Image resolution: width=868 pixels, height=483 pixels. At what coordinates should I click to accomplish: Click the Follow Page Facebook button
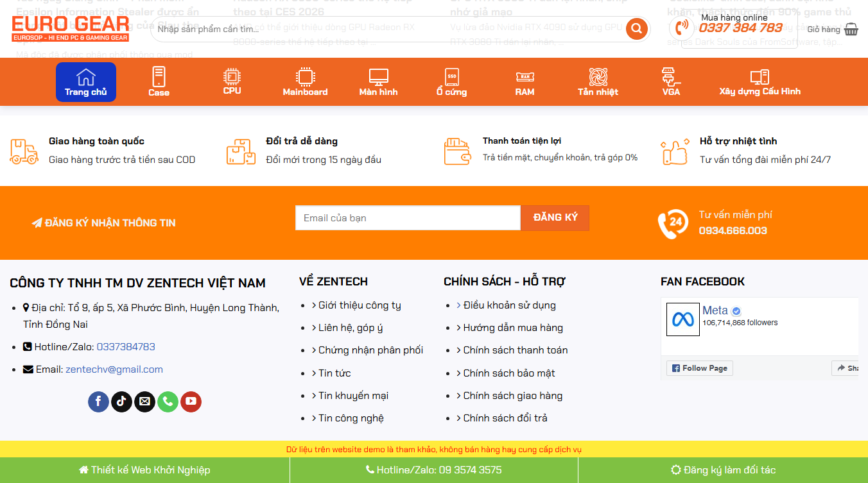click(699, 368)
